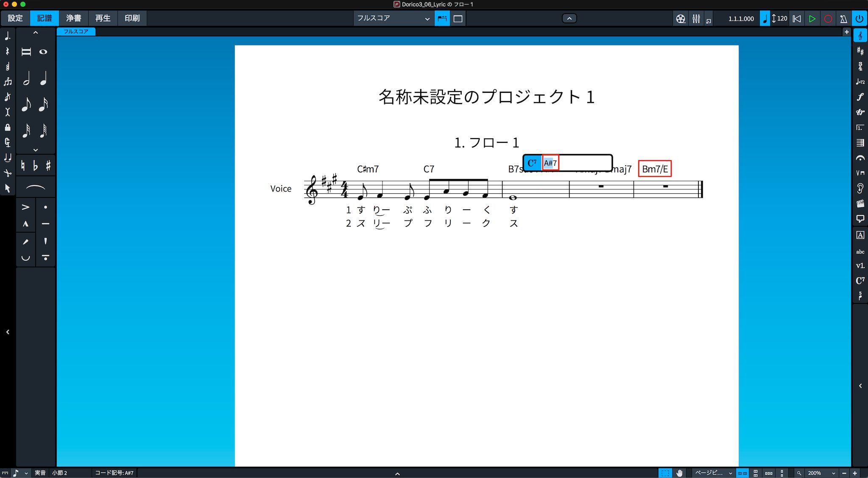The width and height of the screenshot is (868, 478).
Task: Switch to the 再生 (Play) mode tab
Action: point(103,18)
